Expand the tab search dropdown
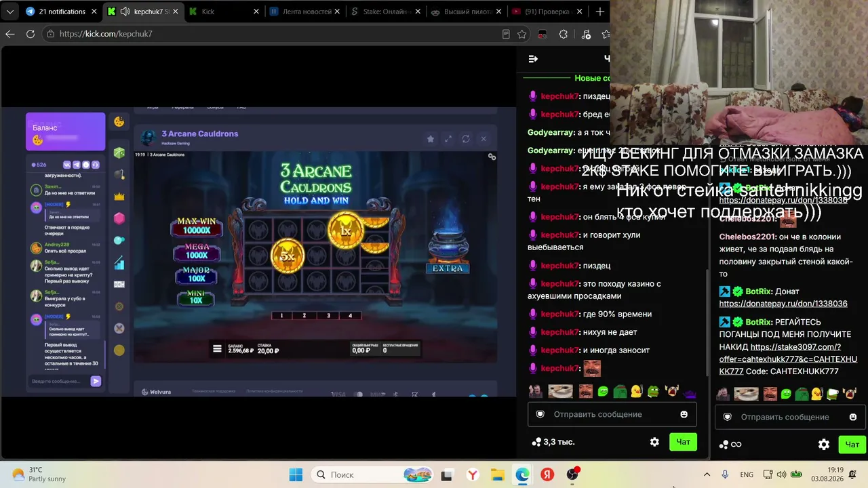The width and height of the screenshot is (868, 488). (x=10, y=12)
